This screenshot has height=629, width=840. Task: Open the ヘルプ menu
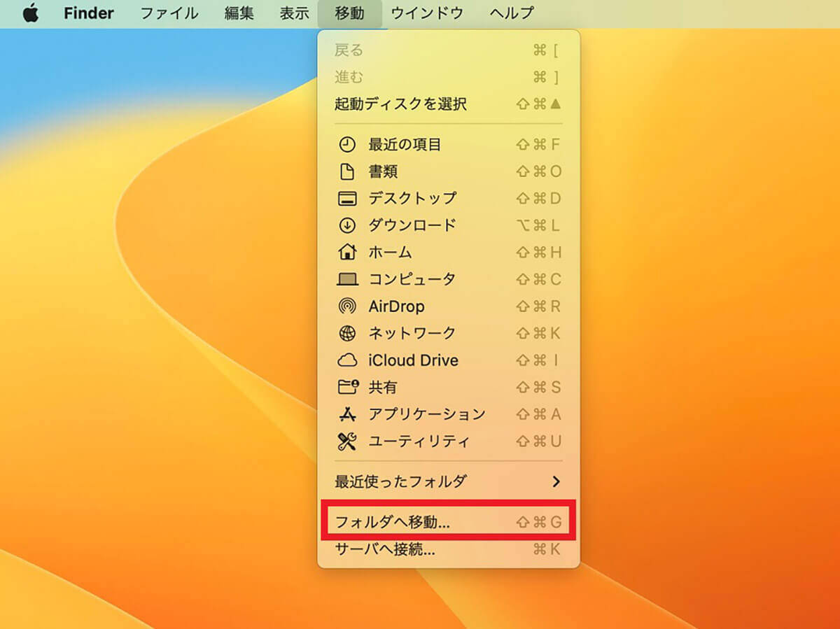click(511, 13)
